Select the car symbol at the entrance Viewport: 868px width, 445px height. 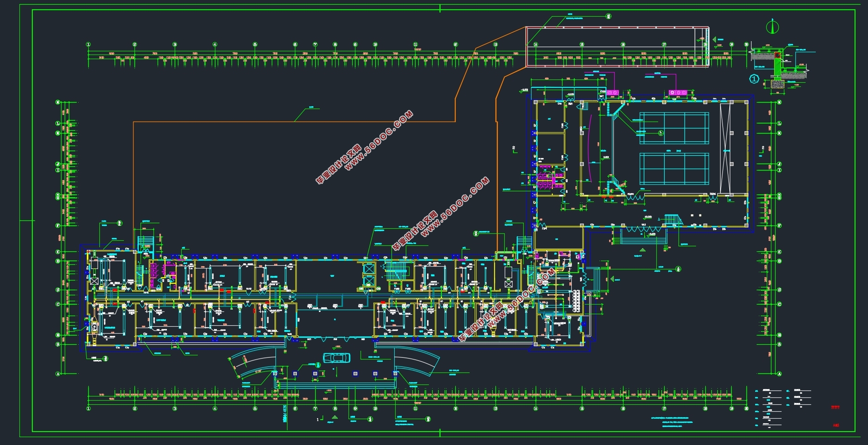pyautogui.click(x=336, y=357)
